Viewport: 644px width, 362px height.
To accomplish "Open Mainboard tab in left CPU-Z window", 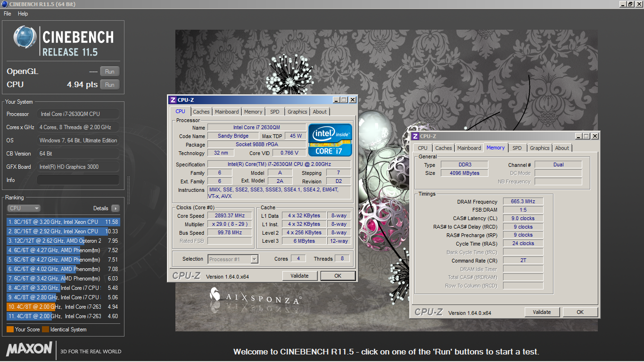I will pyautogui.click(x=227, y=112).
